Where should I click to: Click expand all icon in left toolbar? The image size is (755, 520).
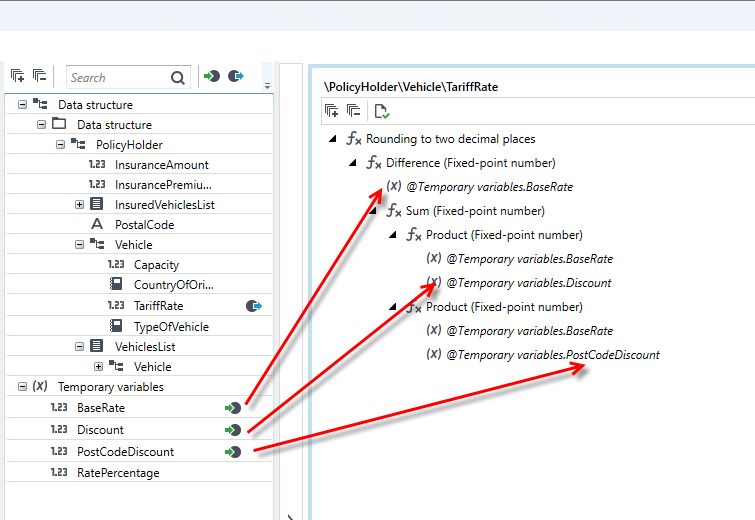click(17, 76)
